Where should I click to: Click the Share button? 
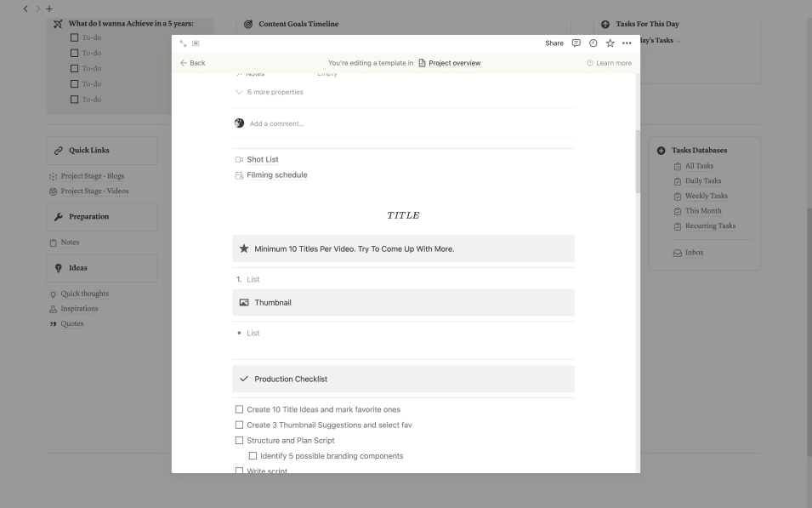554,43
